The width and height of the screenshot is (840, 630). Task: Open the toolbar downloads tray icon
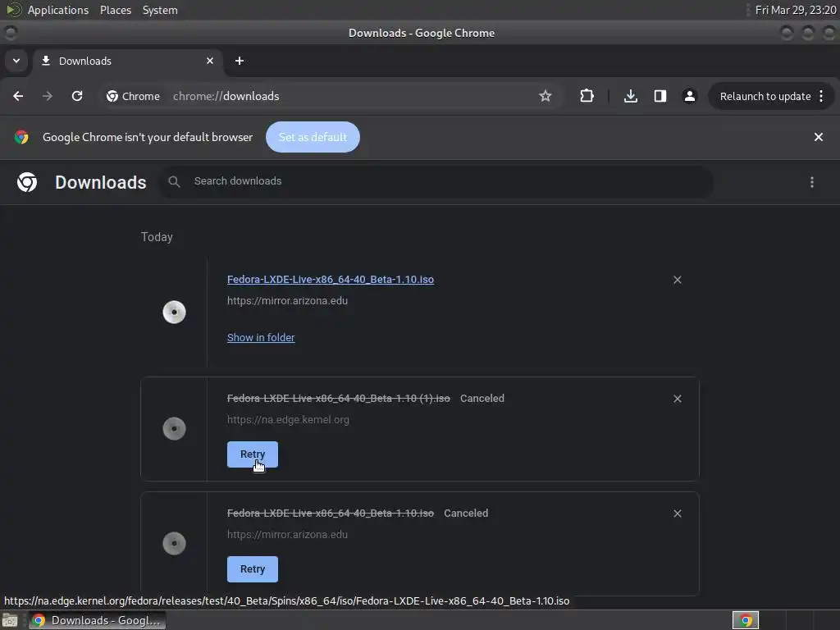pos(631,96)
